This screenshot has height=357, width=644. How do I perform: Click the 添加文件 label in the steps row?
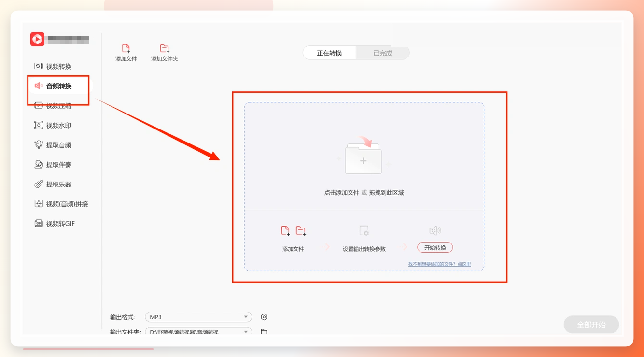click(293, 249)
